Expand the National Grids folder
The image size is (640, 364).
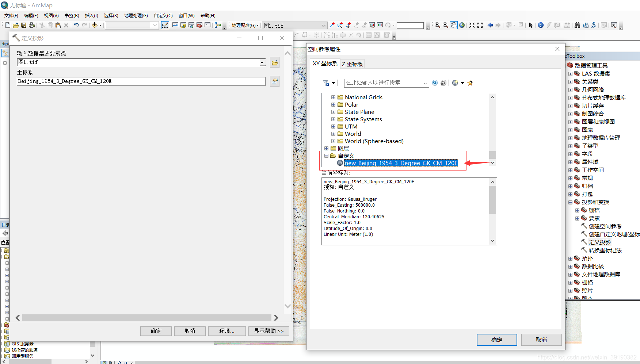tap(333, 97)
